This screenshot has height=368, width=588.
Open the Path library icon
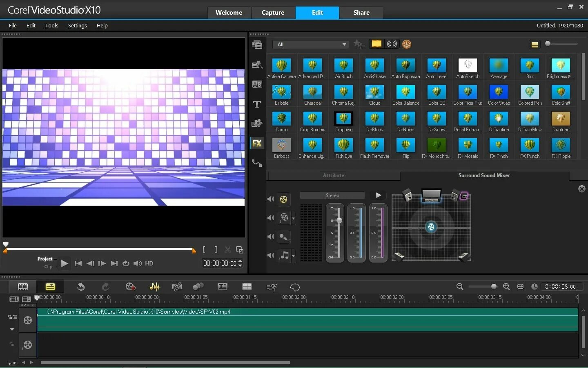(x=257, y=163)
